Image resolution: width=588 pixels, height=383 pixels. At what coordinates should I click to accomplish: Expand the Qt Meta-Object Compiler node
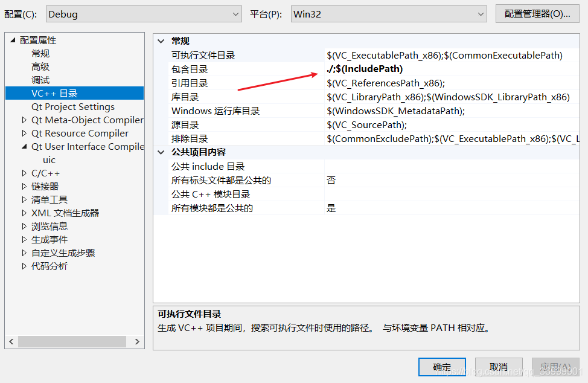coord(24,120)
